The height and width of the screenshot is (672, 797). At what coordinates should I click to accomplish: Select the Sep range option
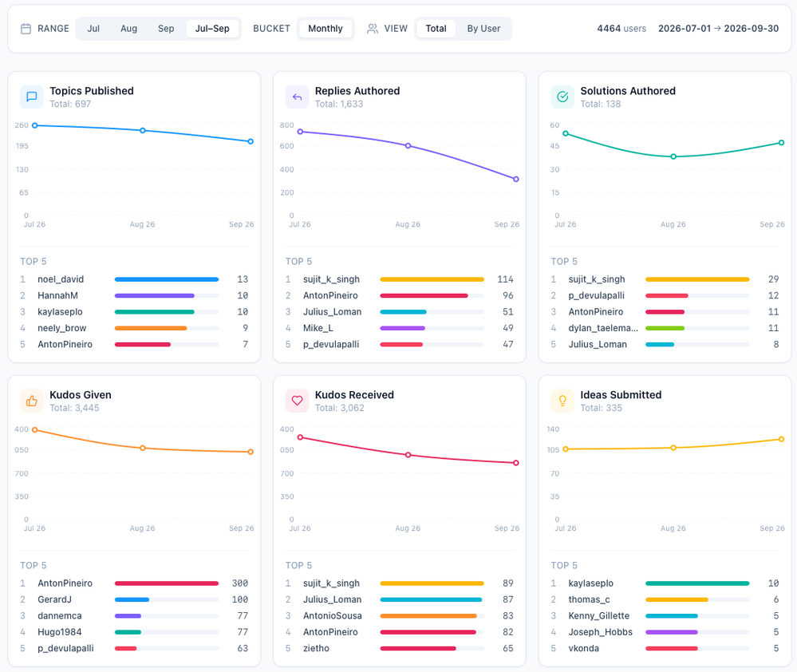tap(166, 29)
